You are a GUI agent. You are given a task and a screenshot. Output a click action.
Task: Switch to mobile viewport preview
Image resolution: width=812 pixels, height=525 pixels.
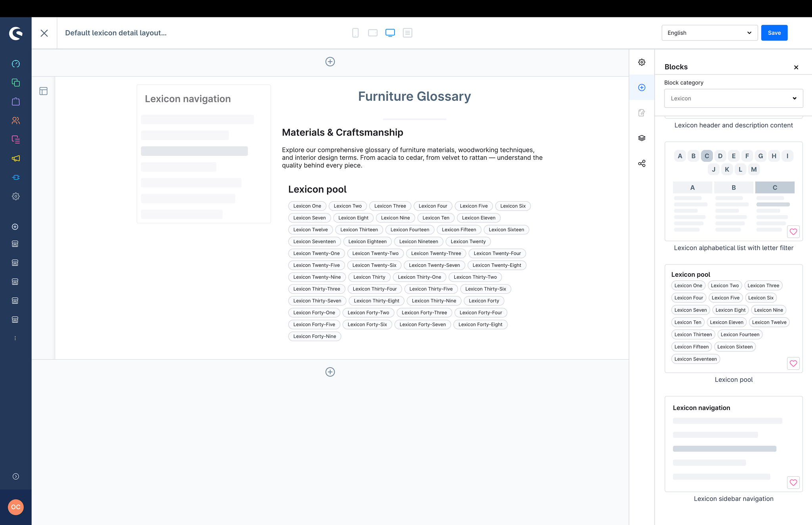355,33
